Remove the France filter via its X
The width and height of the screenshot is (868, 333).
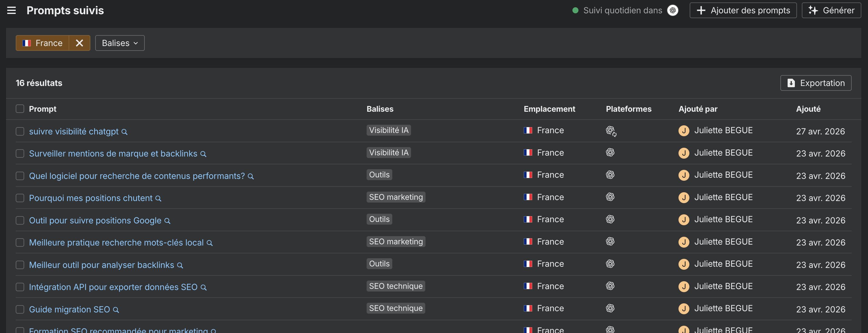coord(79,43)
